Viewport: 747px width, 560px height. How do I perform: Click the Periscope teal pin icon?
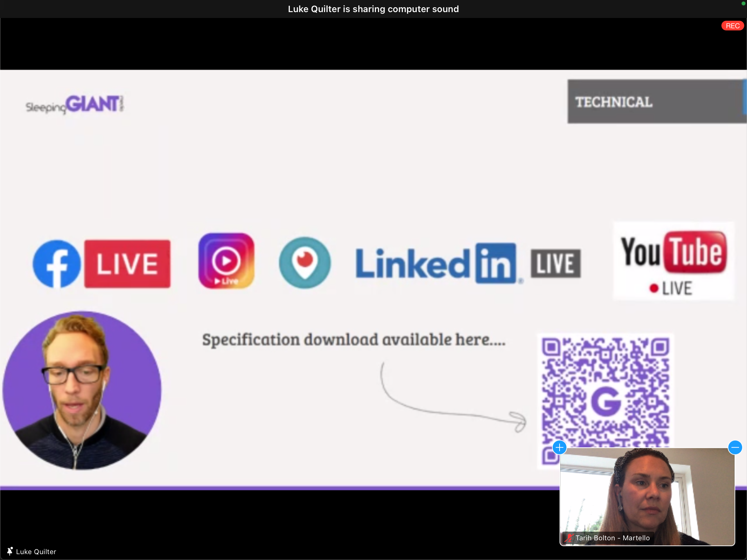coord(305,263)
